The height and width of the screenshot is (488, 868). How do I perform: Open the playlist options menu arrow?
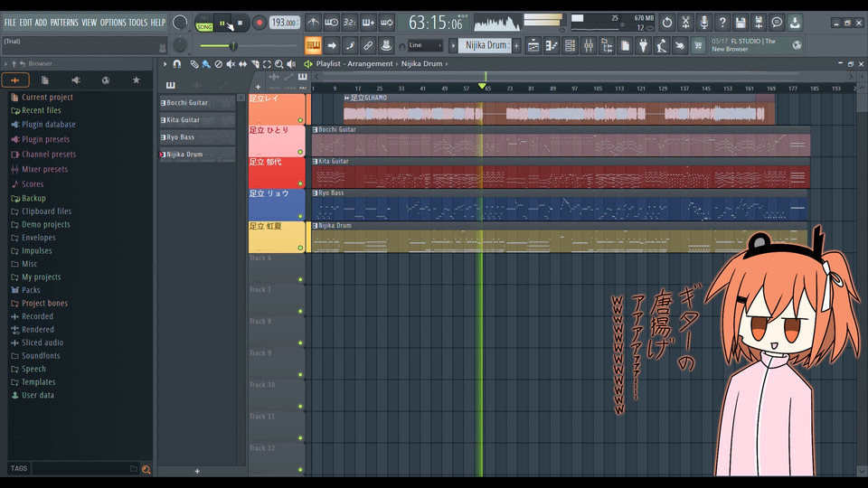click(165, 64)
